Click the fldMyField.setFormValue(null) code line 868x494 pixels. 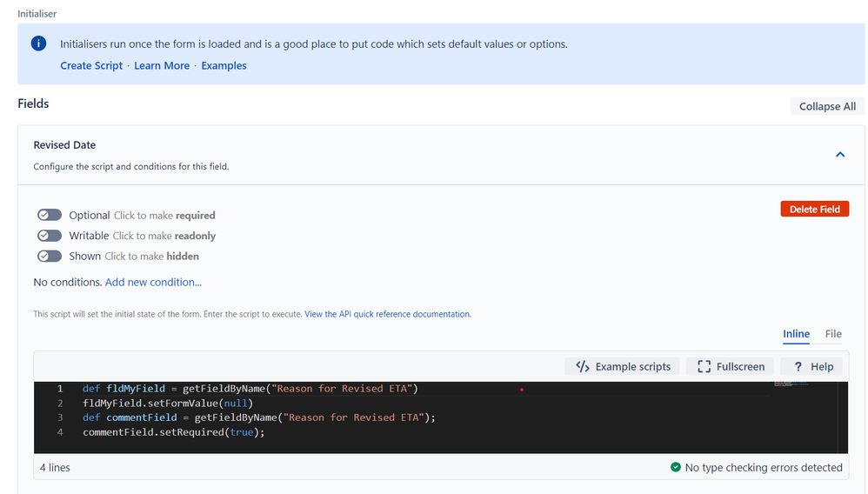click(x=168, y=404)
